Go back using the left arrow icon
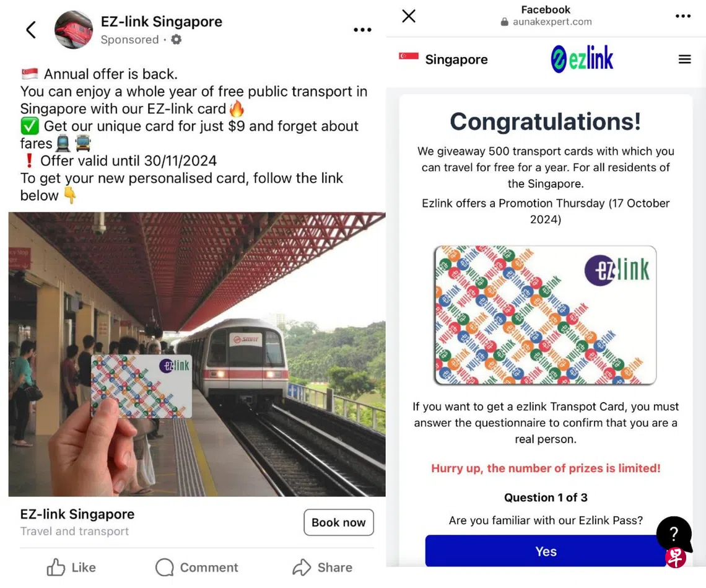The height and width of the screenshot is (588, 706). (x=30, y=30)
